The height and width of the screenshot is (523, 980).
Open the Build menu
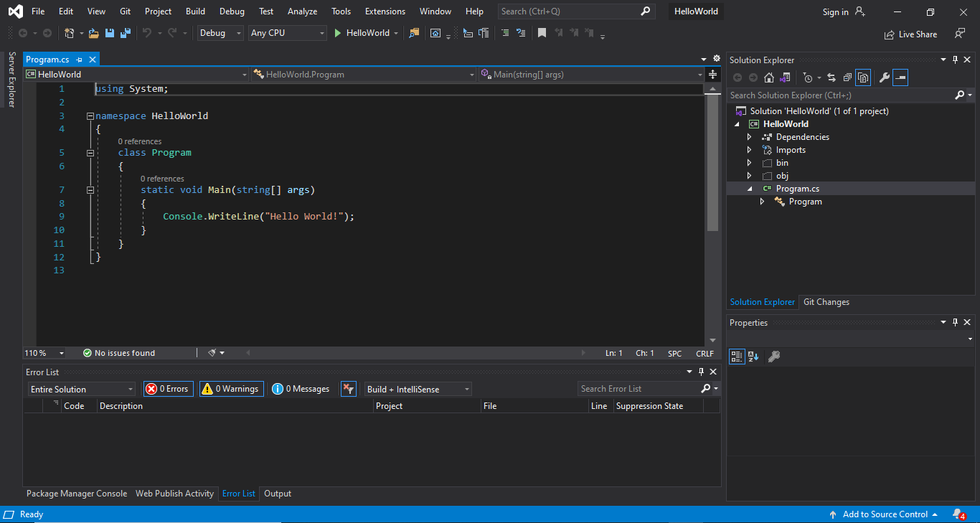tap(194, 11)
